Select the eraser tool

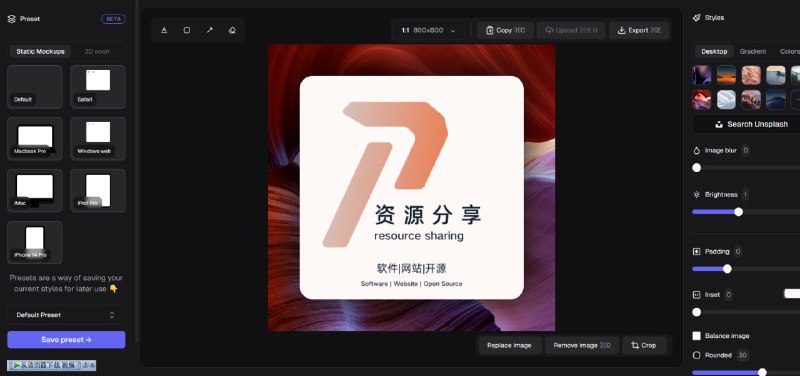(x=232, y=30)
